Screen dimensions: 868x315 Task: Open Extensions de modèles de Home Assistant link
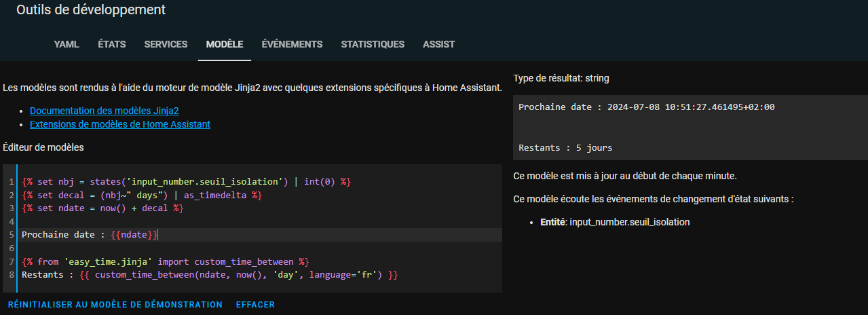click(120, 124)
